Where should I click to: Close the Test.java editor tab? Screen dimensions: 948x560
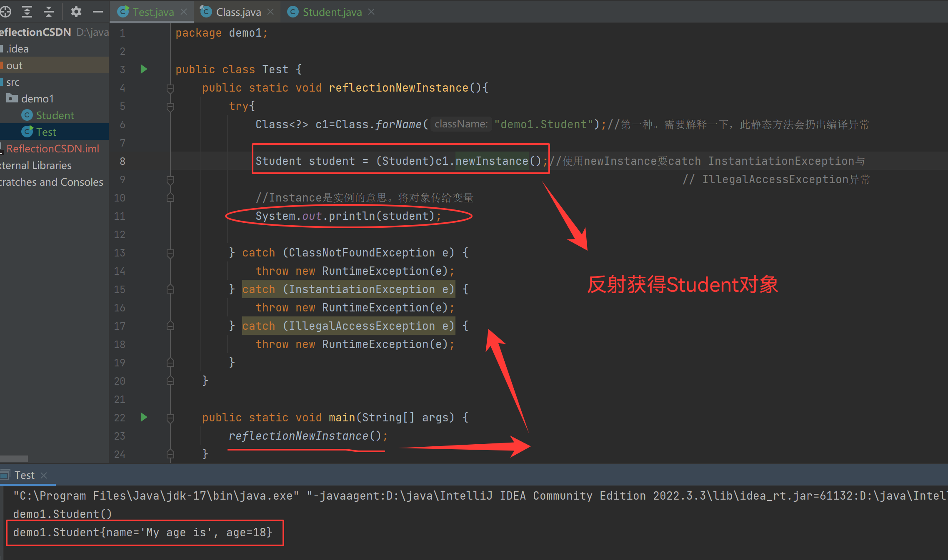(x=184, y=12)
